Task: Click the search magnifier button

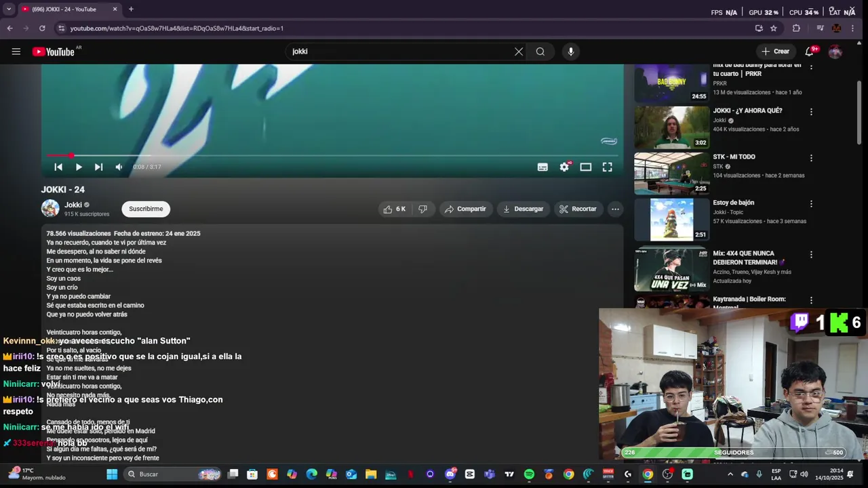Action: tap(540, 52)
